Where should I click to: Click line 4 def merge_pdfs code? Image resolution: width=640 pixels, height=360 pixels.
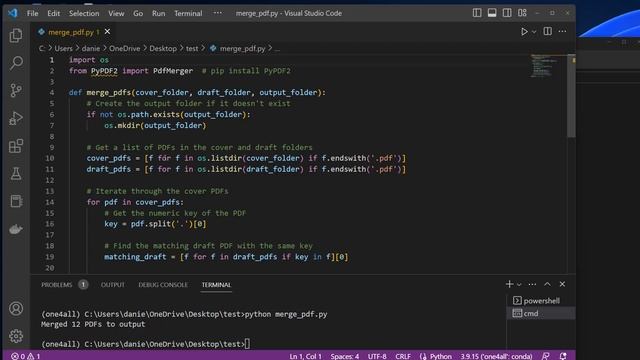click(x=197, y=93)
